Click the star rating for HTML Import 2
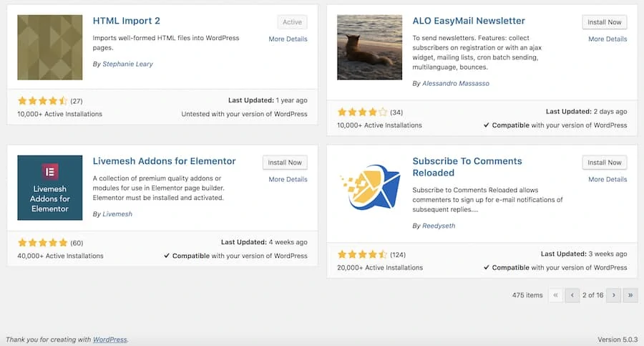 pyautogui.click(x=42, y=101)
